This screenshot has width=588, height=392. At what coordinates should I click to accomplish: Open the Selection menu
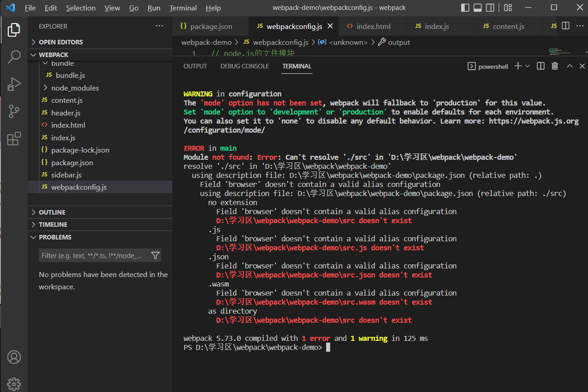pyautogui.click(x=81, y=8)
